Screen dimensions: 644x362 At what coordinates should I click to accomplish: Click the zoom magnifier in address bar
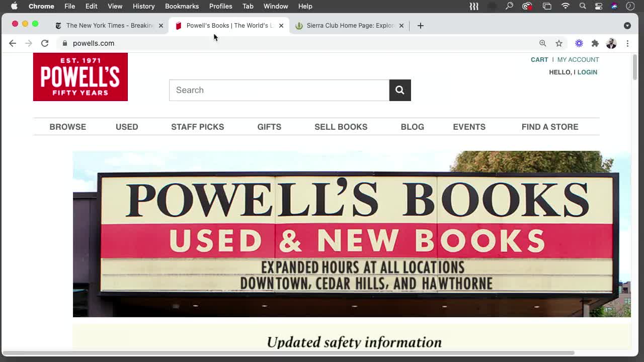(542, 43)
